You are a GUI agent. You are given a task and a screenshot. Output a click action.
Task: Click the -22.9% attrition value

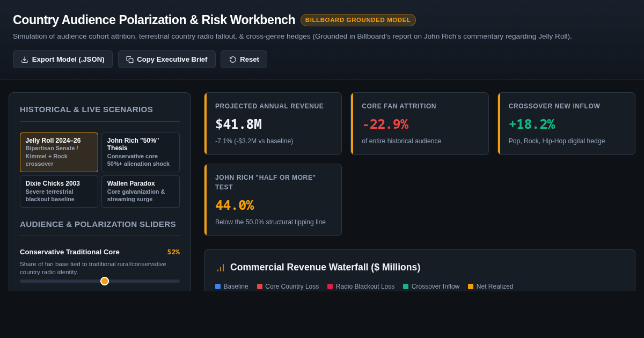385,124
